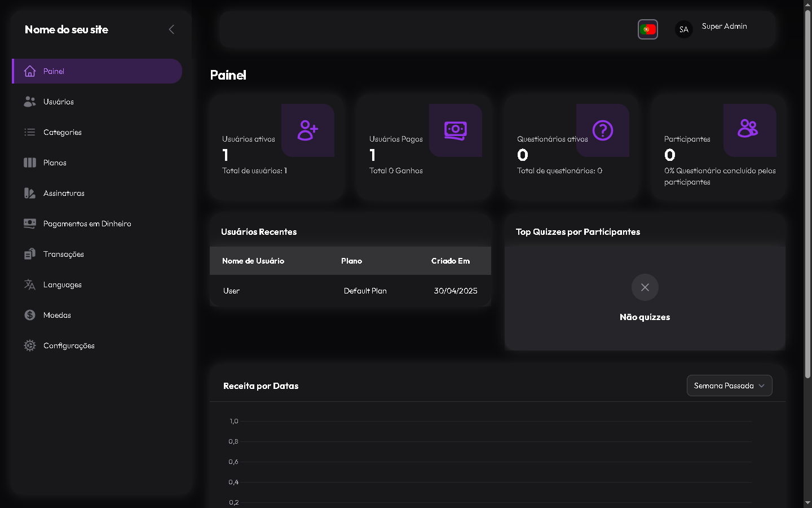
Task: Click the Transações icon in sidebar
Action: coord(30,254)
